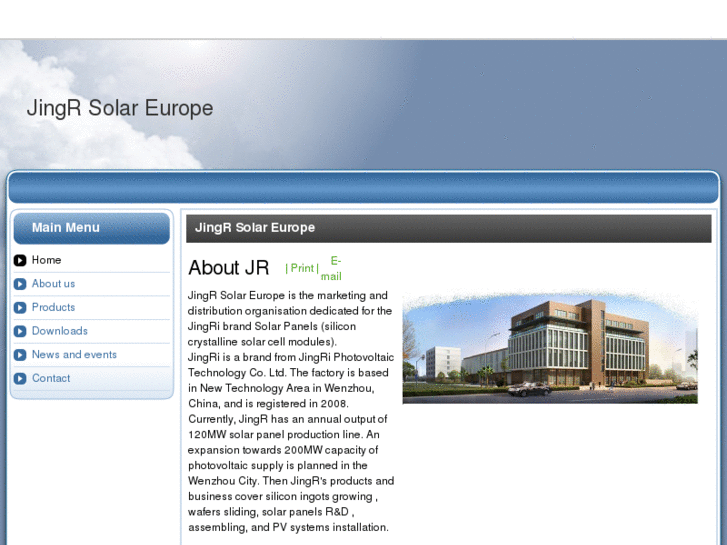This screenshot has width=727, height=545.
Task: Click the arrow icon beside News and events
Action: 20,355
